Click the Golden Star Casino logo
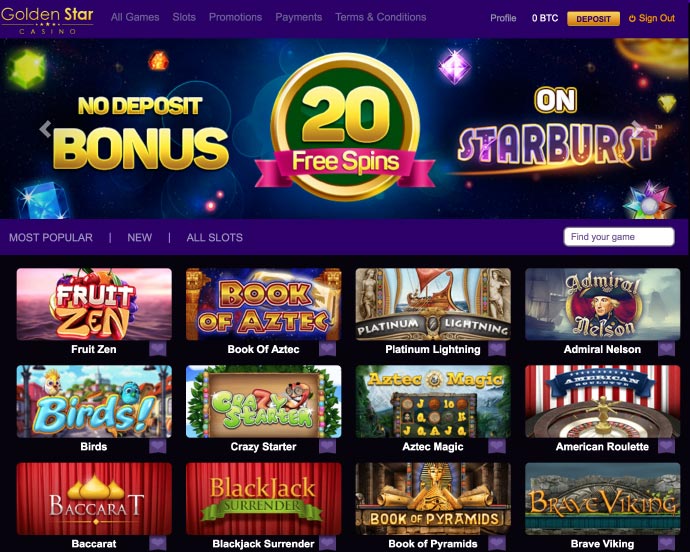This screenshot has width=690, height=552. coord(47,20)
